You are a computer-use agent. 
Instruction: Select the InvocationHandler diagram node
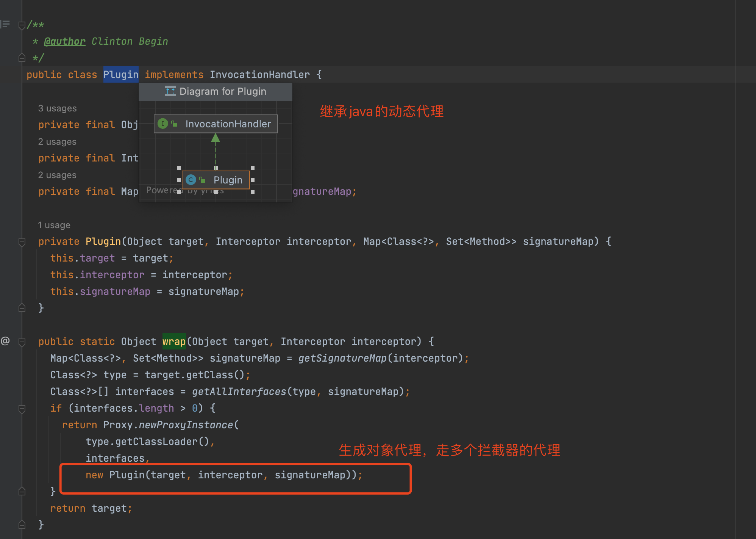216,124
